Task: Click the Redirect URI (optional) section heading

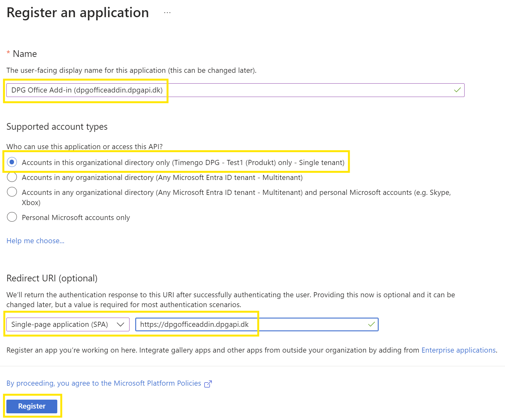Action: [x=52, y=278]
